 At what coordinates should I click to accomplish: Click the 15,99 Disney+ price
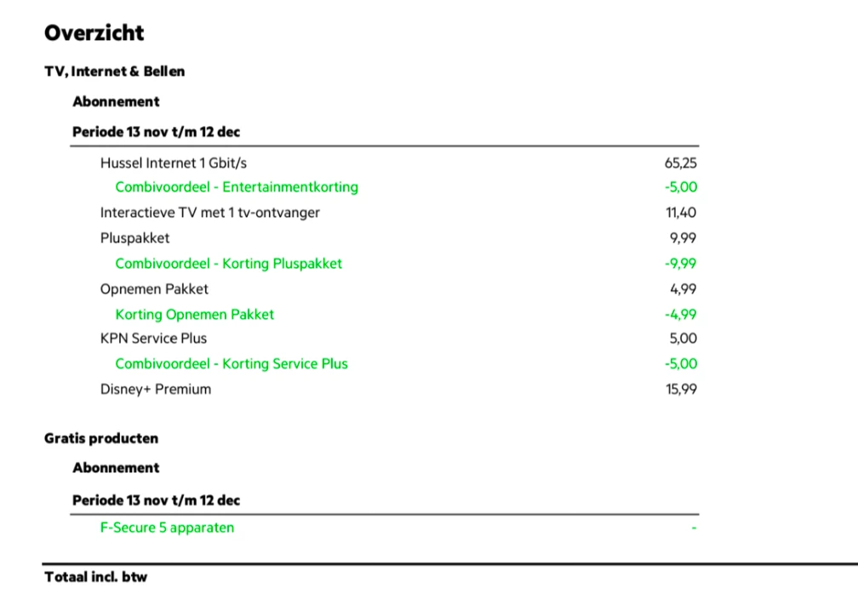tap(681, 390)
